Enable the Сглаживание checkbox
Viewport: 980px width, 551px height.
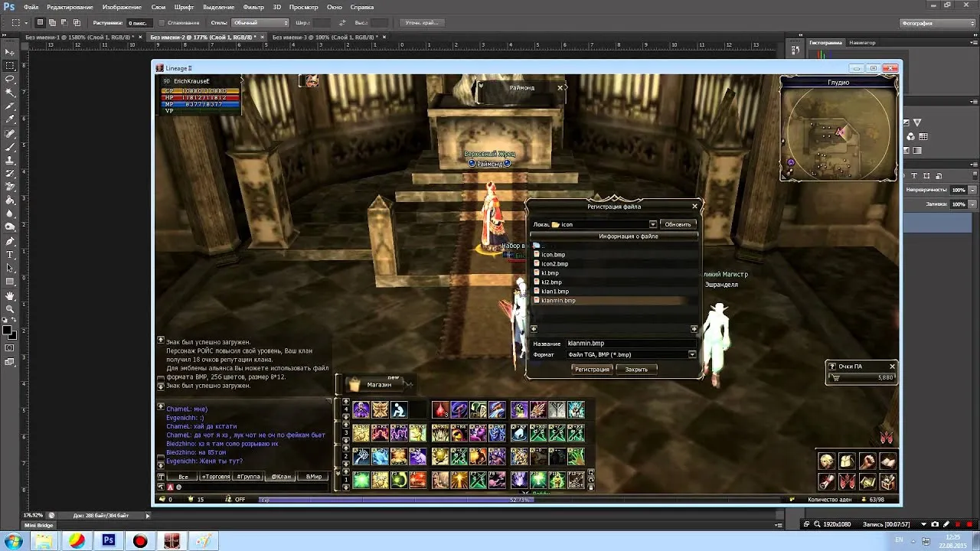point(162,23)
